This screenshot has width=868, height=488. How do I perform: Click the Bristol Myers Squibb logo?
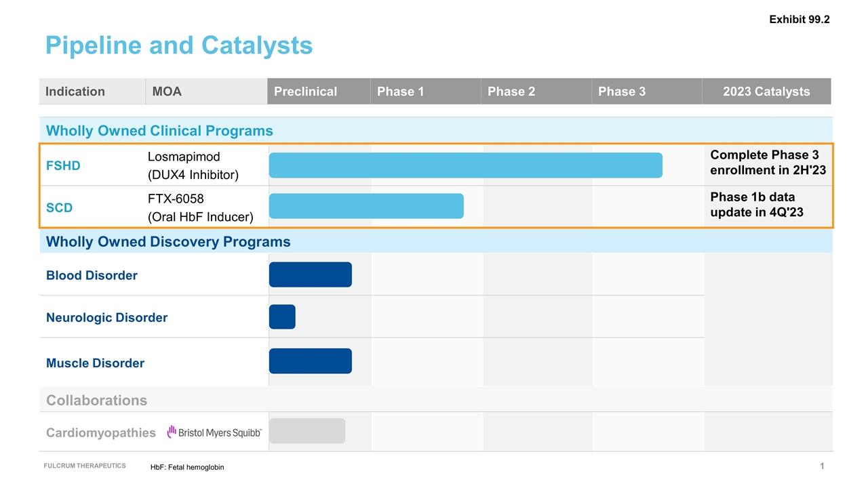coord(214,432)
